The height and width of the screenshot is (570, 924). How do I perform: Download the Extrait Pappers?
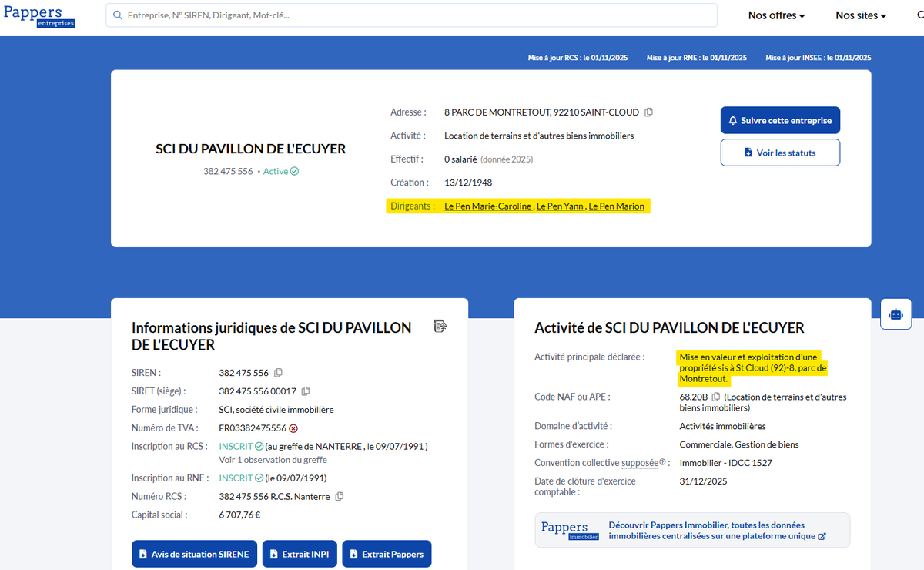coord(387,554)
